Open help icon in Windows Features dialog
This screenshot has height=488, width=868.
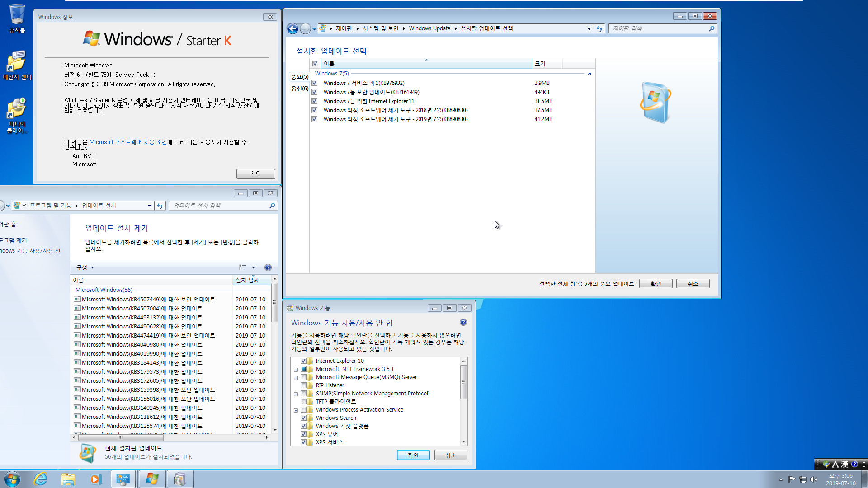click(x=463, y=322)
